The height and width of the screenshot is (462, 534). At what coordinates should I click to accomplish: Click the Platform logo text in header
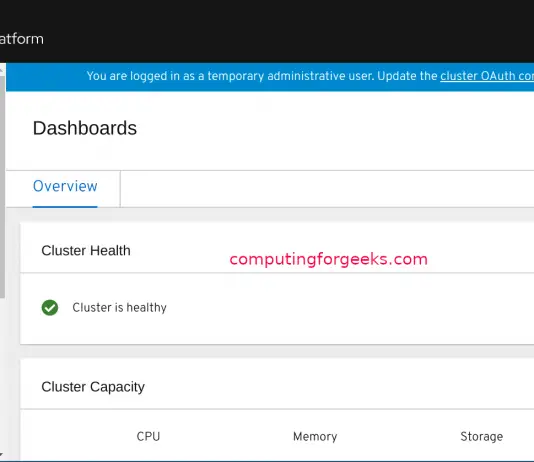pos(22,39)
